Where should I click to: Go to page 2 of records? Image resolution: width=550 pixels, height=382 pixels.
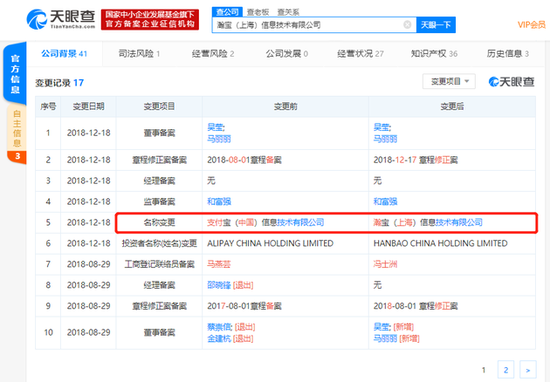coord(506,370)
